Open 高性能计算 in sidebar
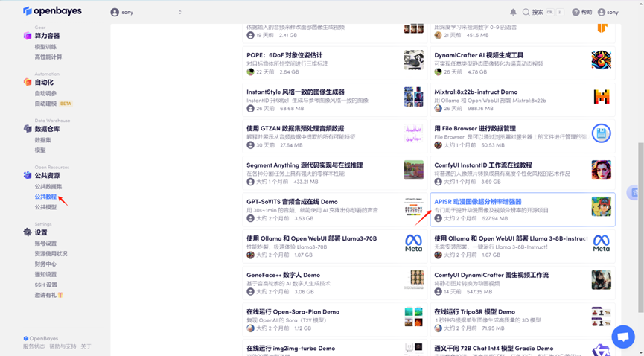 click(x=48, y=57)
